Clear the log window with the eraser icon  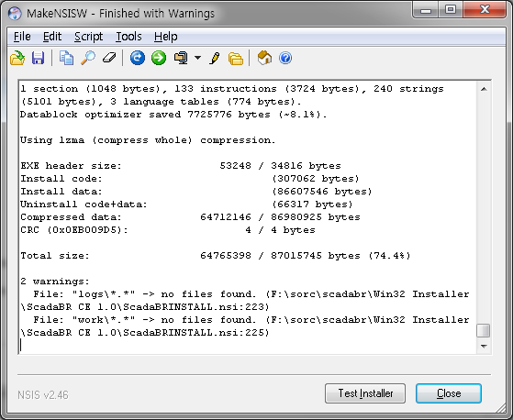[109, 58]
